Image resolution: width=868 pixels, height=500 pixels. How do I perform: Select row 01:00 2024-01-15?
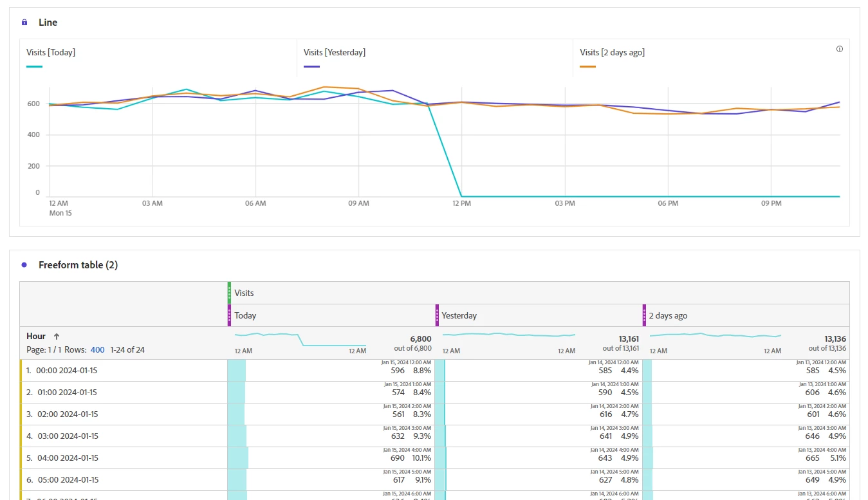[124, 393]
